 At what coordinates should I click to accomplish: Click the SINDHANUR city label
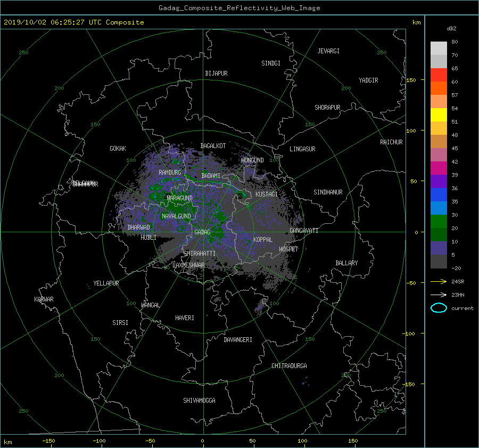click(328, 192)
